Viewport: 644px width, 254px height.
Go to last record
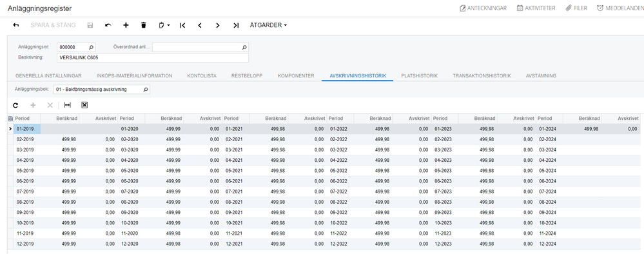(x=236, y=25)
